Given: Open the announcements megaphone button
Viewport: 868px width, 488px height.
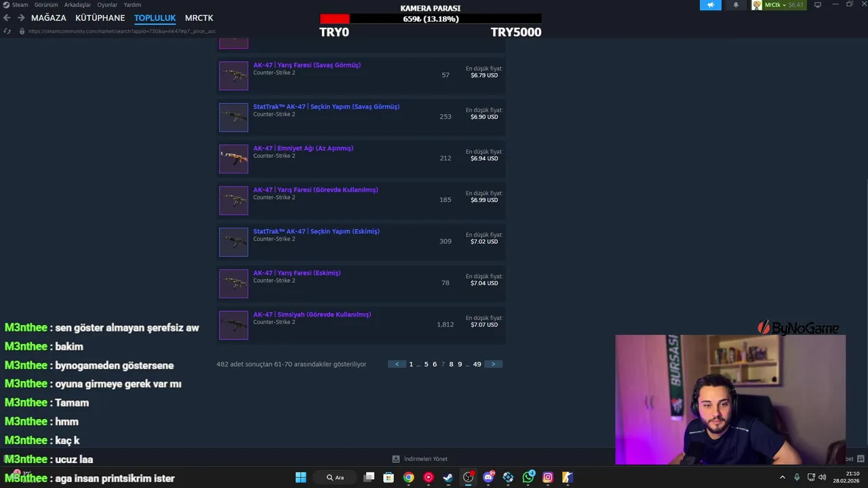Looking at the screenshot, I should 711,5.
